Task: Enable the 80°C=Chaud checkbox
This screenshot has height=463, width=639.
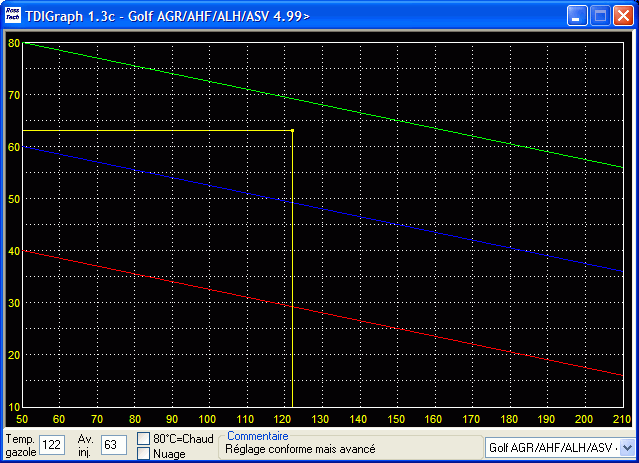Action: point(143,439)
